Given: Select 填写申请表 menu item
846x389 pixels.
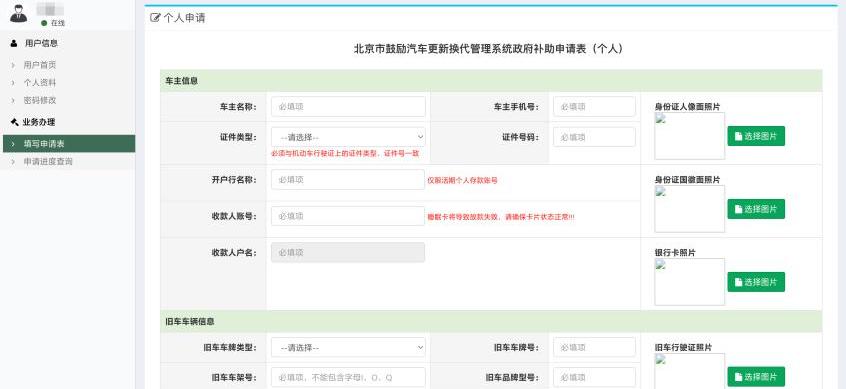Looking at the screenshot, I should click(69, 144).
